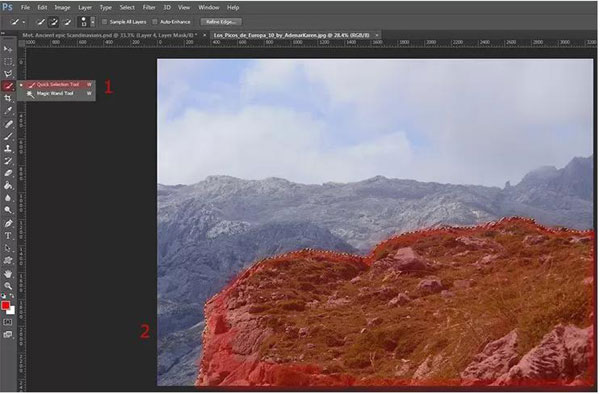Select the Clone Stamp tool
Viewport: 600px width, 394px height.
coord(8,148)
